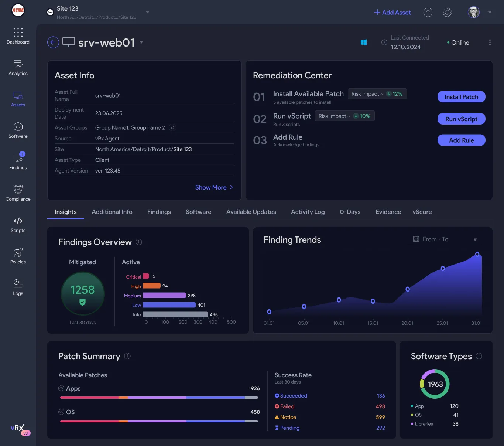This screenshot has height=446, width=504.
Task: Open the three-dot asset options menu
Action: pyautogui.click(x=490, y=42)
